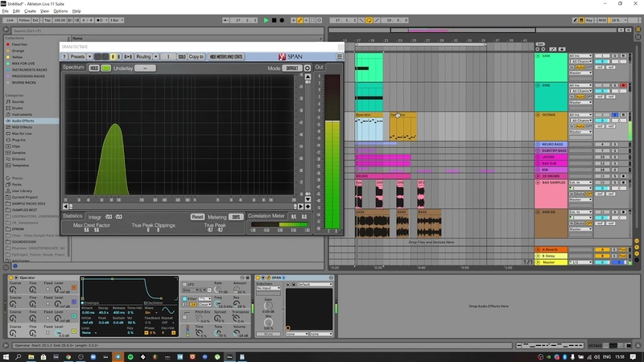644x362 pixels.
Task: Fold the SAW track with its arrow
Action: 538,56
